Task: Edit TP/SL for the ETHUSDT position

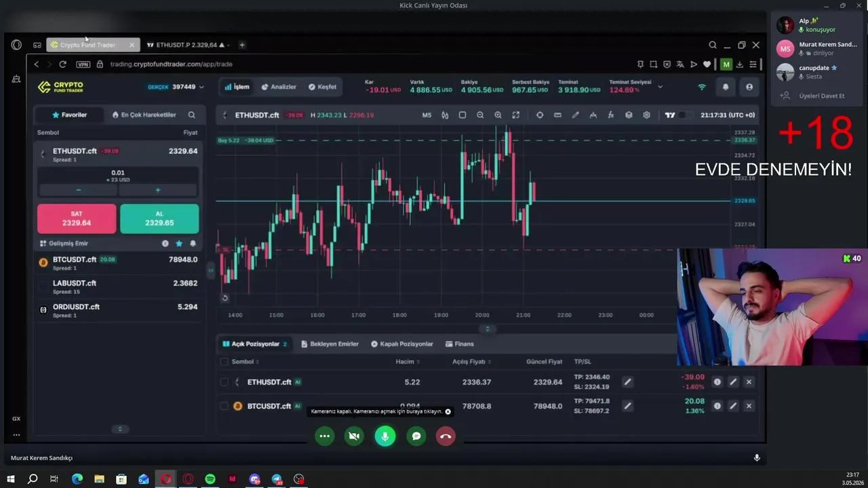Action: pos(627,382)
